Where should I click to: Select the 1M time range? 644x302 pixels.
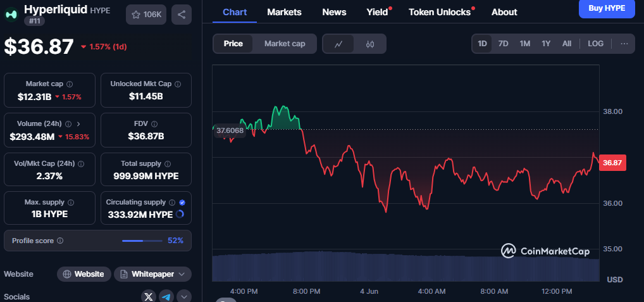[524, 44]
